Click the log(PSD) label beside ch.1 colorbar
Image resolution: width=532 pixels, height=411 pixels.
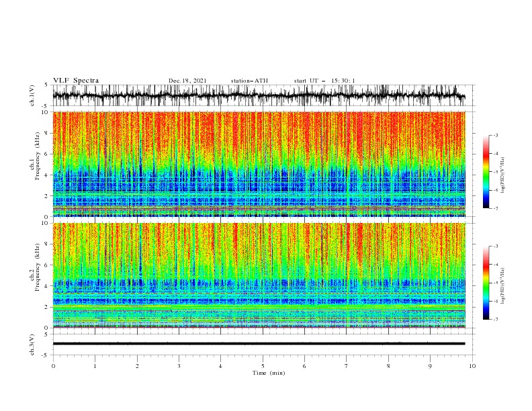tap(502, 175)
